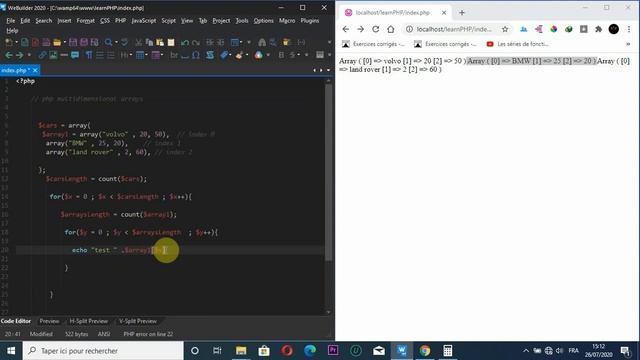The image size is (640, 360).
Task: Click the Paragraph pilcrow icon
Action: [x=89, y=55]
